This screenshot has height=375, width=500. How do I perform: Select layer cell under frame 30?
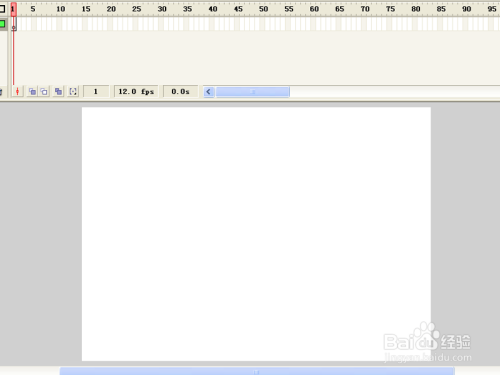click(x=162, y=24)
